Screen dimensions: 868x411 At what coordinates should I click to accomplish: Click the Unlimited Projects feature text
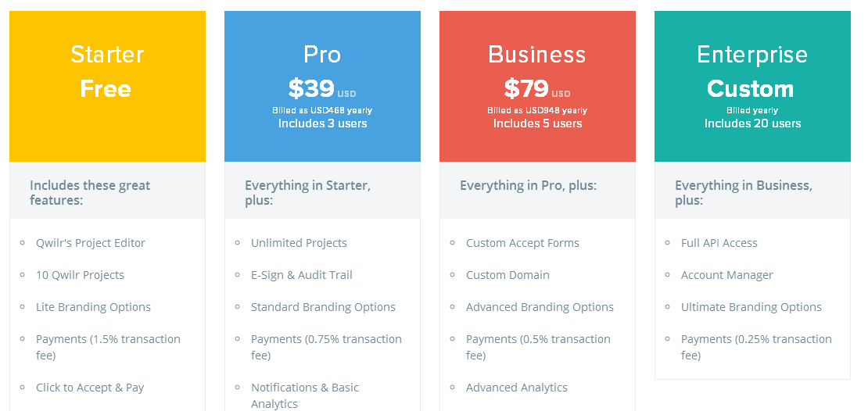pos(299,243)
